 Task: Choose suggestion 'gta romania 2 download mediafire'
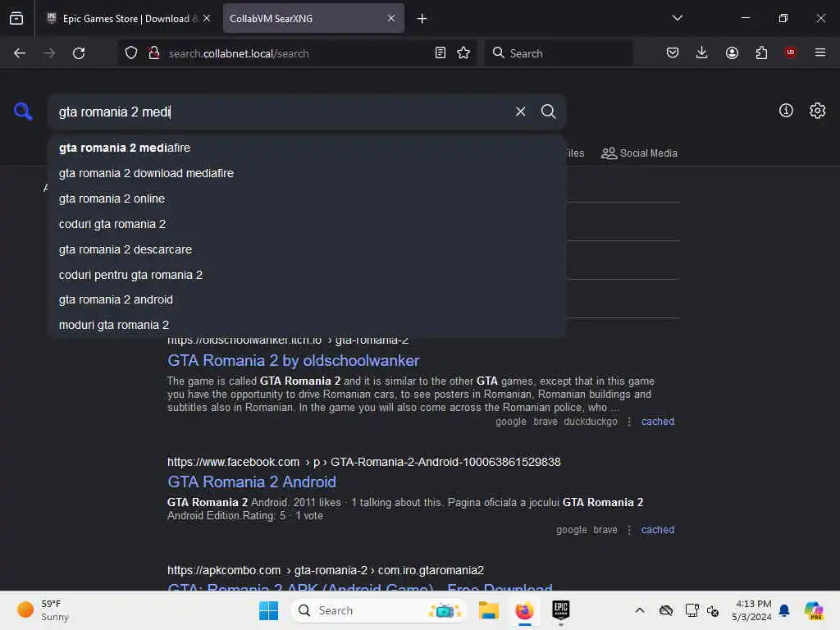tap(307, 173)
